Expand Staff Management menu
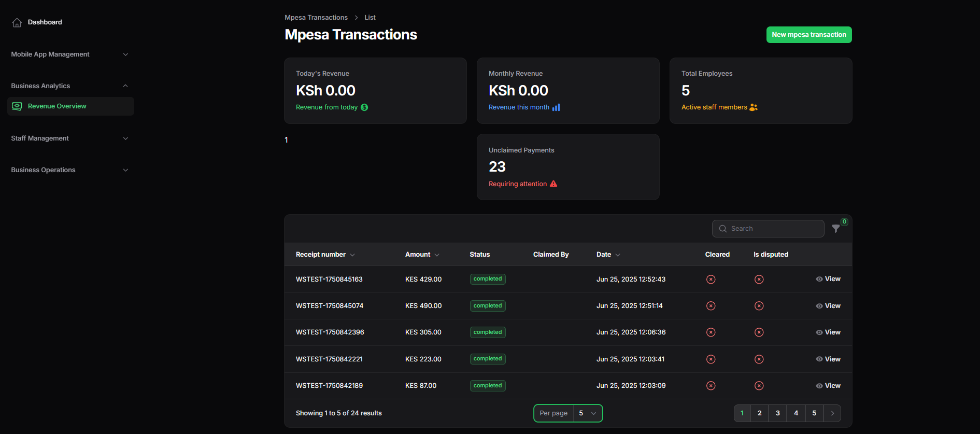 tap(70, 138)
